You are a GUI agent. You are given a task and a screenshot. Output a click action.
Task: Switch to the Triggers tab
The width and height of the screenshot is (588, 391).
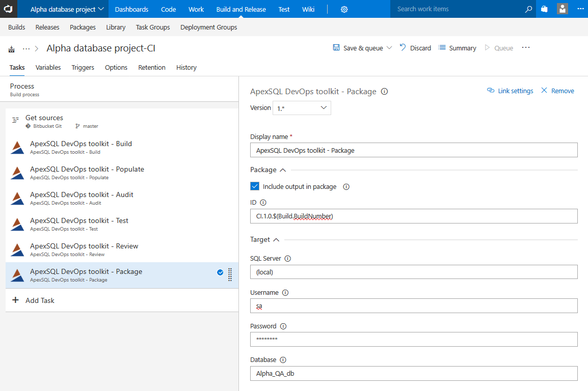pyautogui.click(x=83, y=67)
